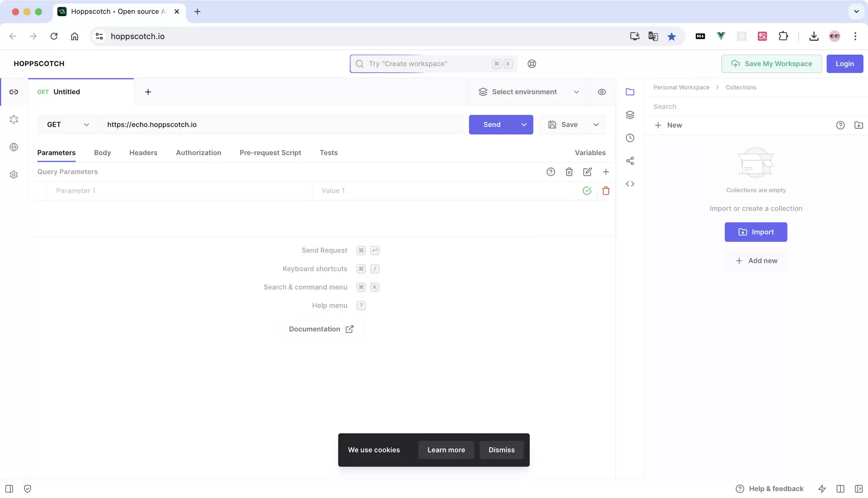Switch to the Authorization tab
Screen dimensions: 868x498
[x=199, y=153]
